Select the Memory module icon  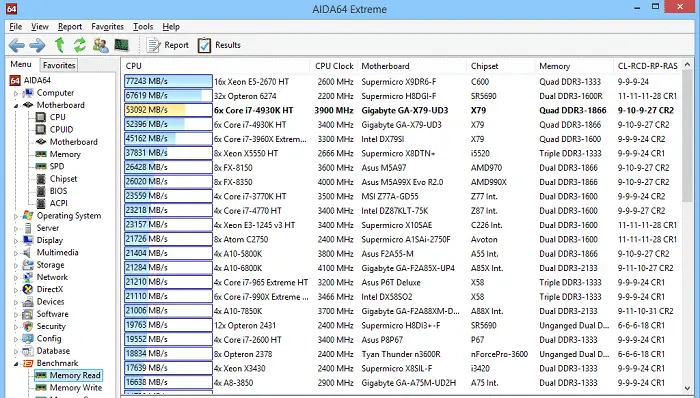pyautogui.click(x=41, y=154)
